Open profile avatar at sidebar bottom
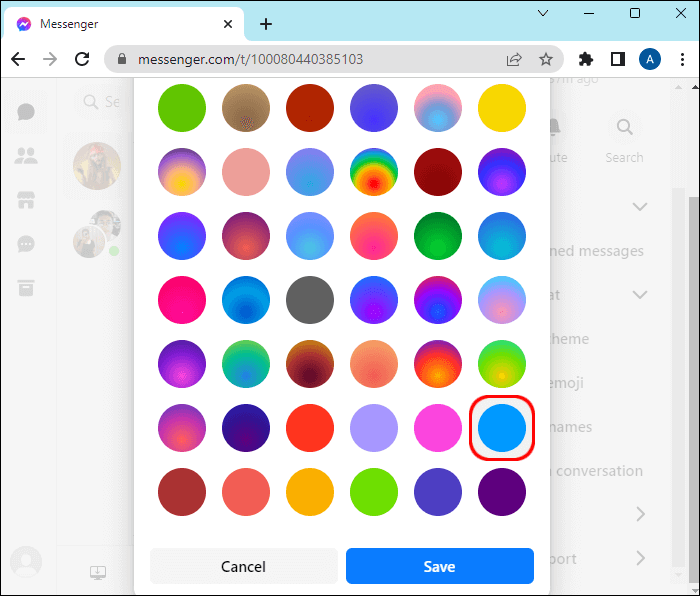Image resolution: width=700 pixels, height=596 pixels. 26,561
